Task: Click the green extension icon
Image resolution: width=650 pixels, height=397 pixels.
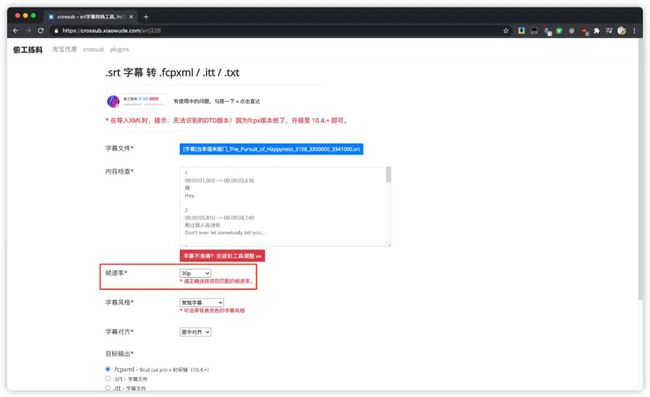Action: click(559, 31)
